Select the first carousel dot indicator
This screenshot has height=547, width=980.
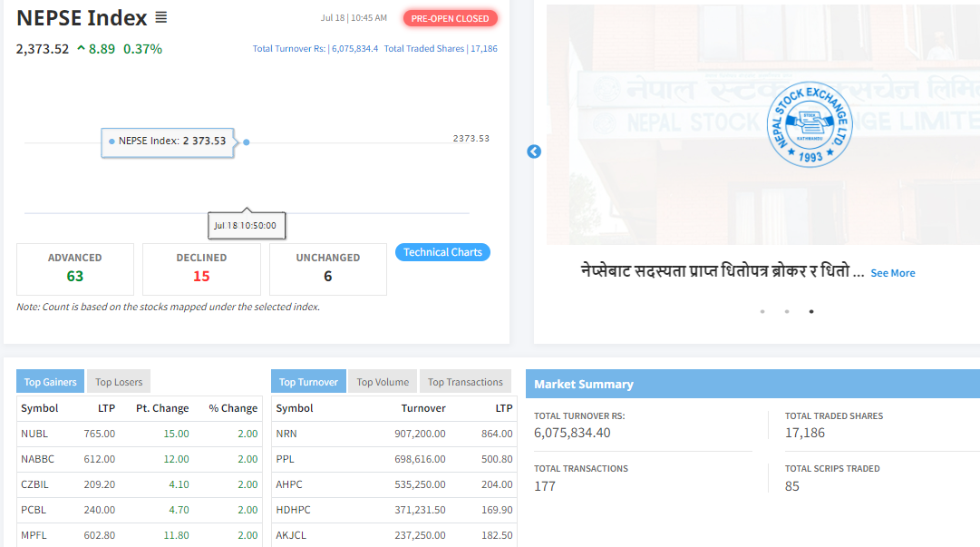762,311
